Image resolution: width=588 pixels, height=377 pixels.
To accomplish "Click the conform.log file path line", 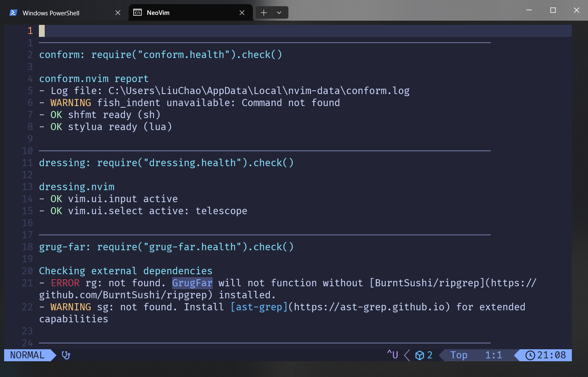I will click(x=224, y=91).
